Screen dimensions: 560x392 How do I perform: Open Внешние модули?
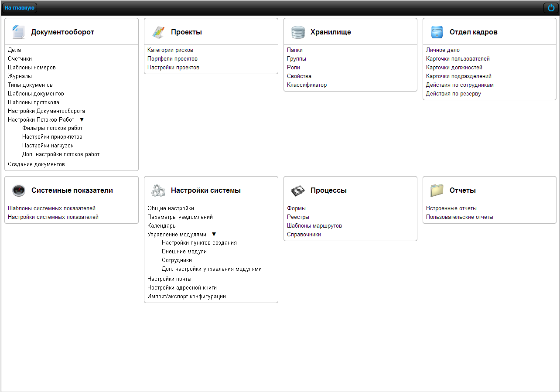click(184, 252)
